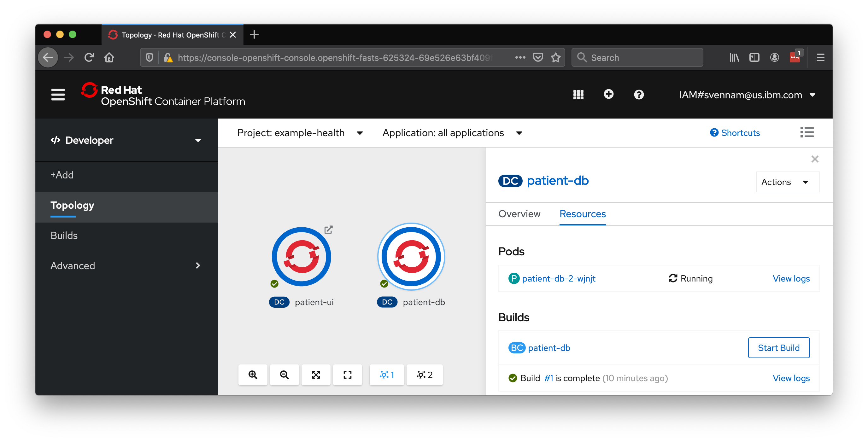Click the BC patient-db BuildConfig icon
The height and width of the screenshot is (442, 868).
coord(515,348)
